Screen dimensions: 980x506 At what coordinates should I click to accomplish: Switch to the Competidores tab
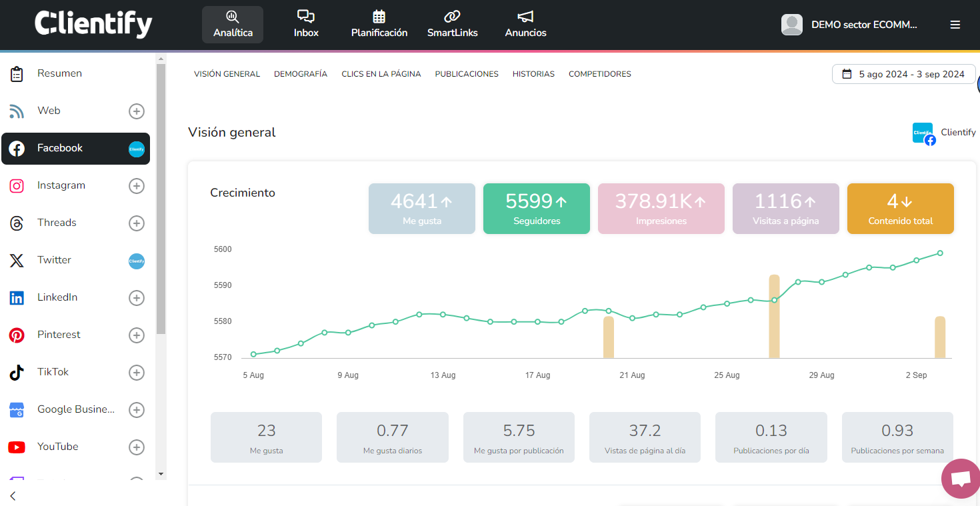pyautogui.click(x=600, y=74)
